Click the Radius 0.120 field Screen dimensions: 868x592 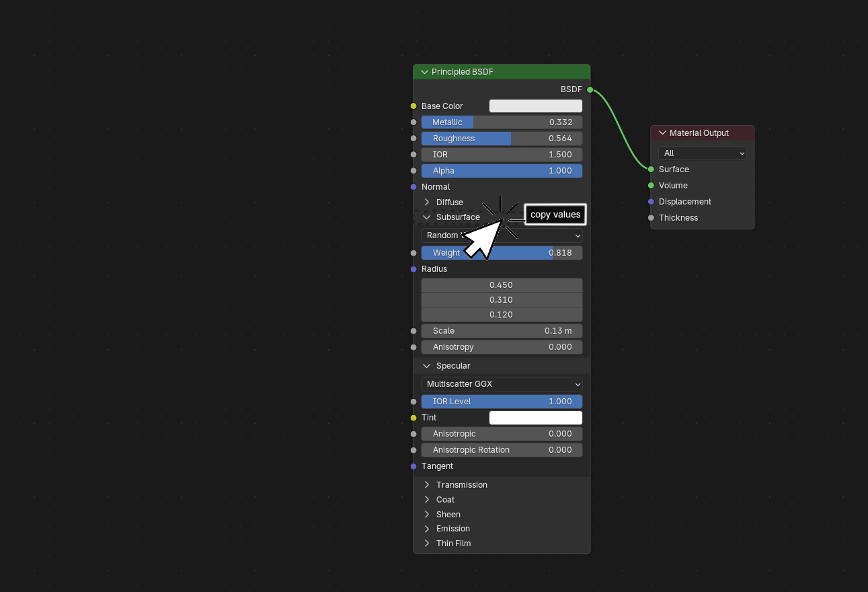tap(502, 315)
